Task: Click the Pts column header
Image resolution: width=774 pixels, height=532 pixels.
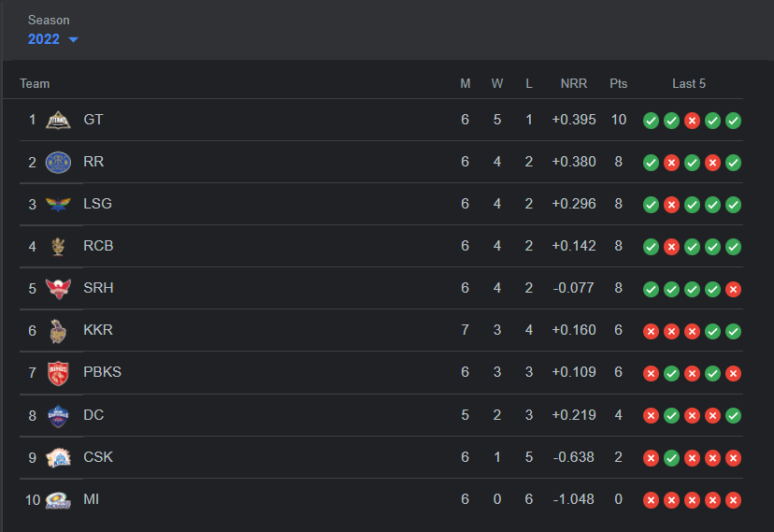Action: [x=618, y=84]
